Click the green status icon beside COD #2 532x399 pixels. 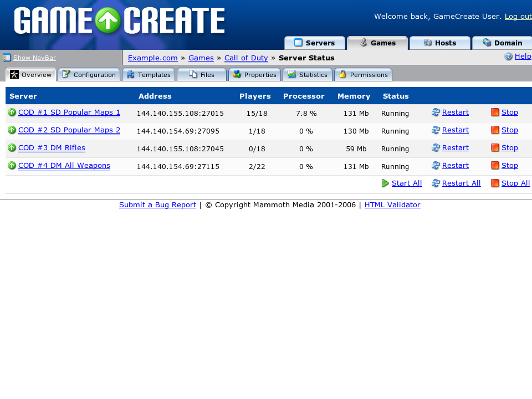pos(12,130)
